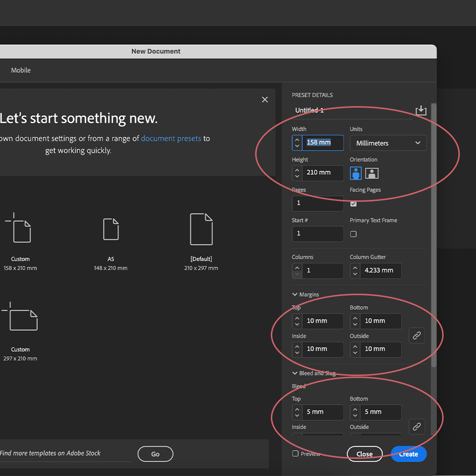The width and height of the screenshot is (476, 476).
Task: Click the Inside margin 10 mm field
Action: 323,349
